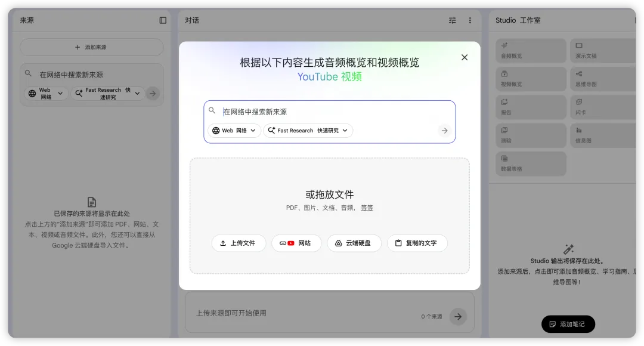Viewport: 644px width, 346px height.
Task: Expand Web 网络 dropdown in dialog
Action: (234, 131)
